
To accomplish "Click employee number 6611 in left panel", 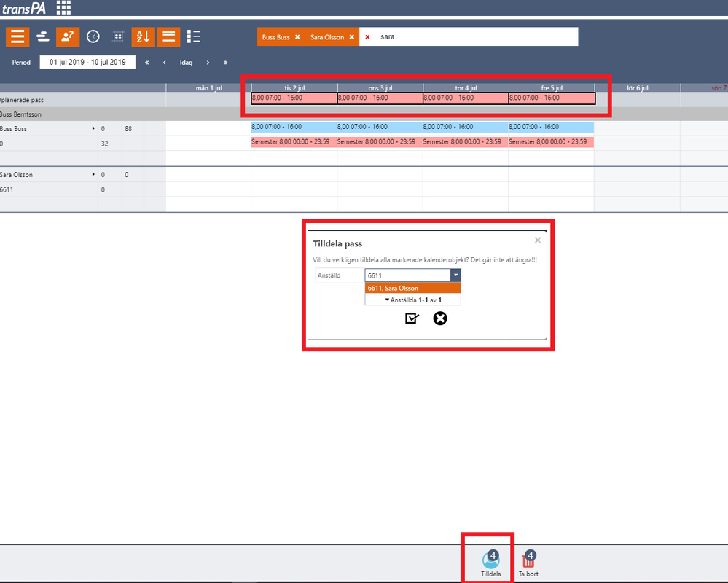I will [7, 189].
